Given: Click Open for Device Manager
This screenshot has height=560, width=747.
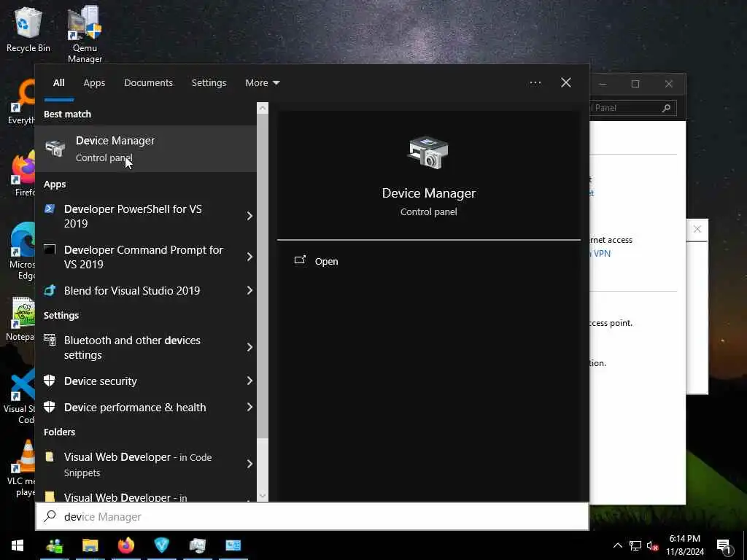Looking at the screenshot, I should [x=326, y=261].
